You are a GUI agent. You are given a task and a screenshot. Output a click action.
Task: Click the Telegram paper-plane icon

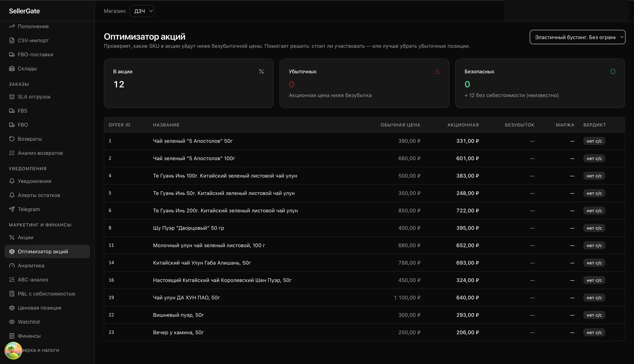click(12, 209)
